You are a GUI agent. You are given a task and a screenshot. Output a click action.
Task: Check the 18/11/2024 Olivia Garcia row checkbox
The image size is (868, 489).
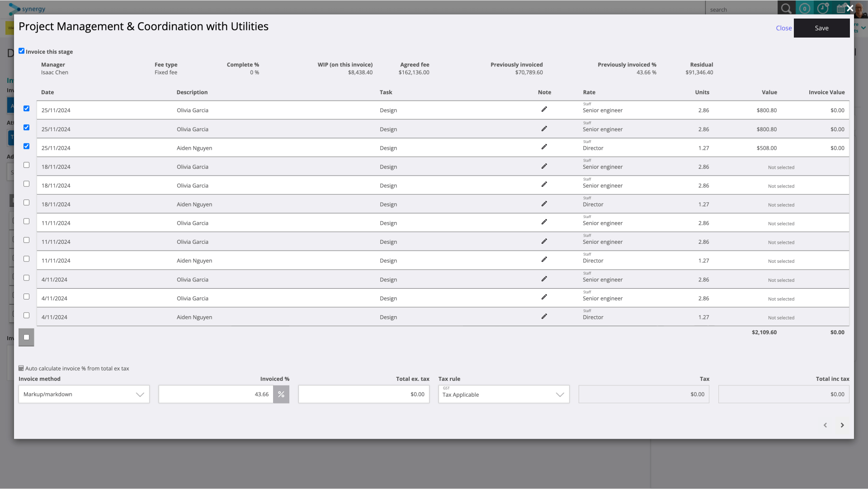(x=26, y=165)
